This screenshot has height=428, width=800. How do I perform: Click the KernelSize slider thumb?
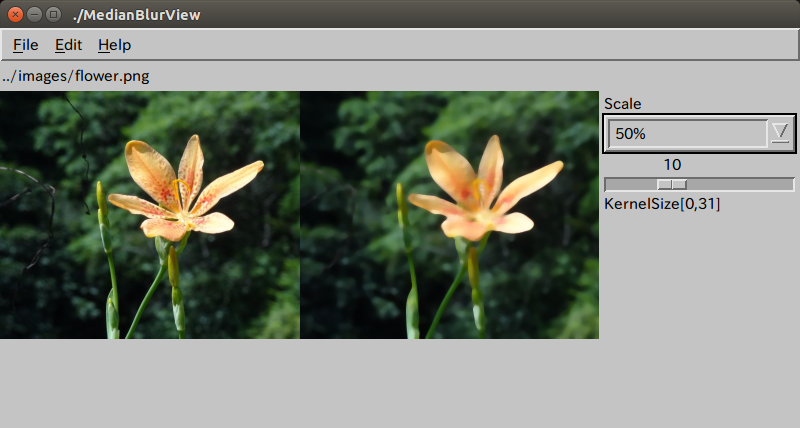[x=672, y=184]
